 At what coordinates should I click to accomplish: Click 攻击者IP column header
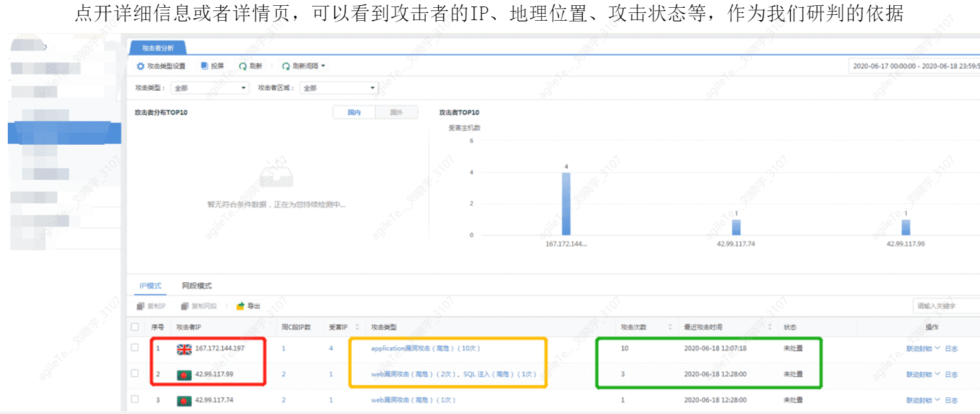click(189, 327)
